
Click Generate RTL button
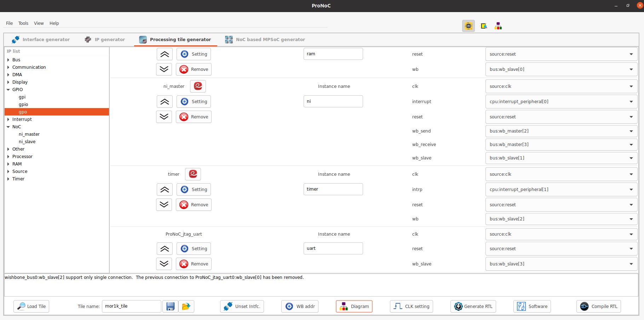[473, 306]
